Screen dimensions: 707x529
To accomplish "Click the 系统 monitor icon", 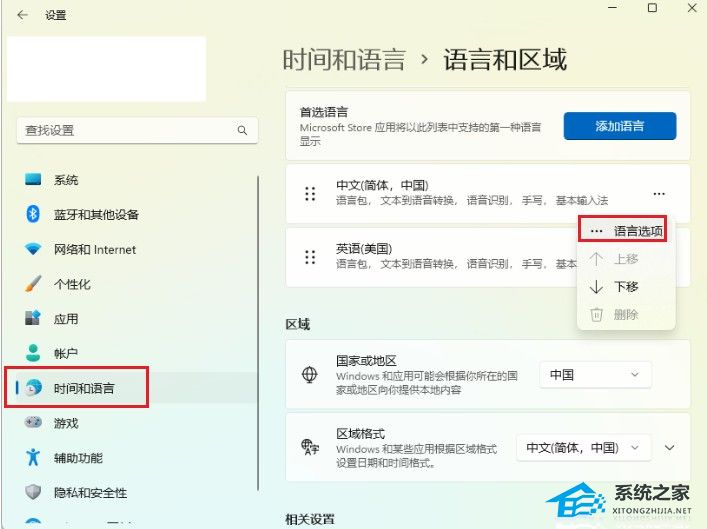I will pos(33,179).
